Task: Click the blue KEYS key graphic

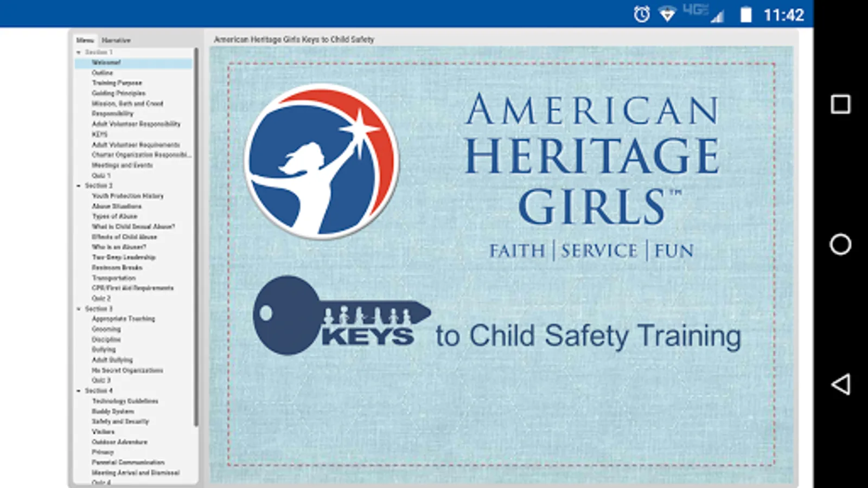Action: click(342, 316)
